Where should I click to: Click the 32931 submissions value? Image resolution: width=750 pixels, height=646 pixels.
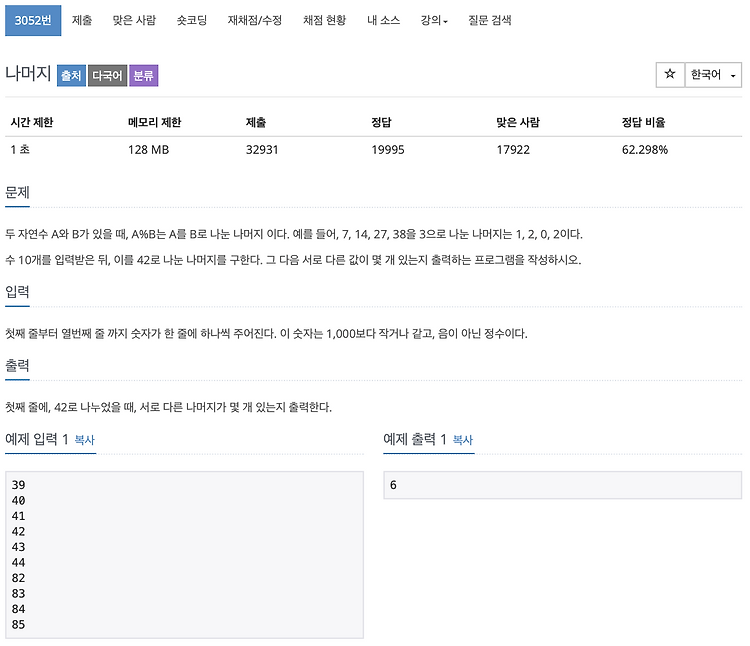pos(262,150)
